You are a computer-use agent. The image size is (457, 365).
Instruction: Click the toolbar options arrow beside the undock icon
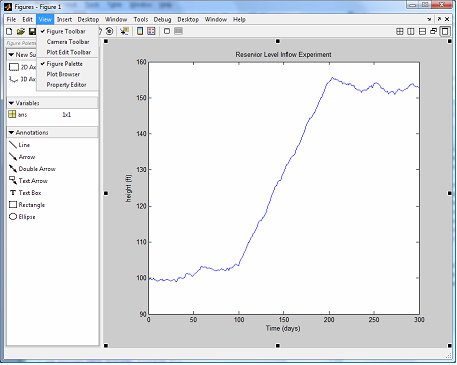(x=429, y=19)
